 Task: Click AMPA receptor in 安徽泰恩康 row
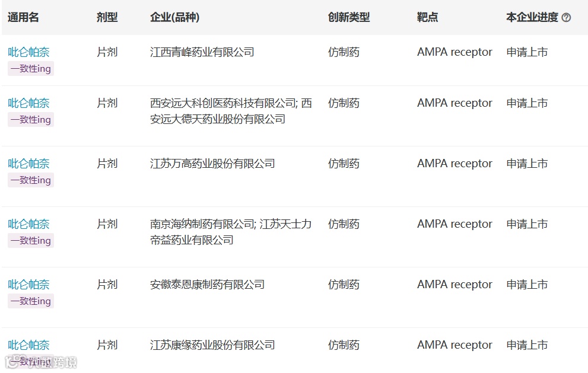click(454, 285)
